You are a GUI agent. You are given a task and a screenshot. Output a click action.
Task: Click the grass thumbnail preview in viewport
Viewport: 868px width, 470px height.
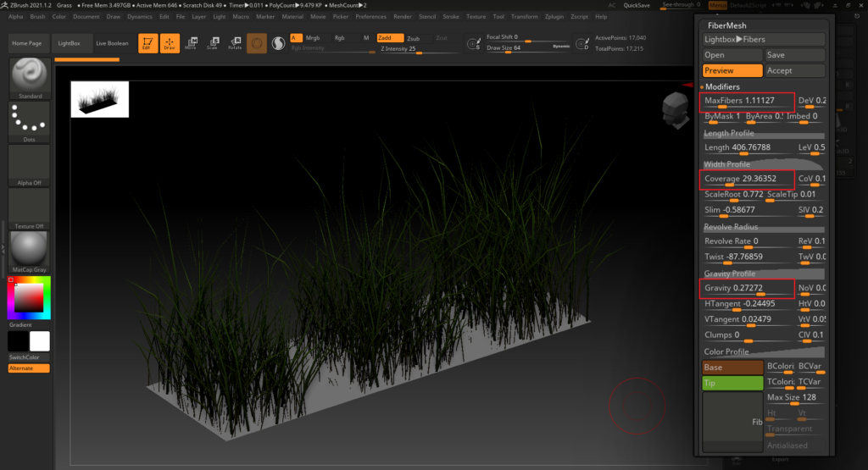tap(99, 99)
